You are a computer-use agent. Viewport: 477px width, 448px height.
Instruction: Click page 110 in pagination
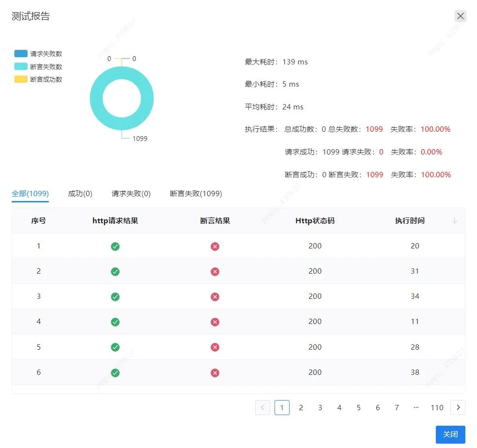pos(437,407)
